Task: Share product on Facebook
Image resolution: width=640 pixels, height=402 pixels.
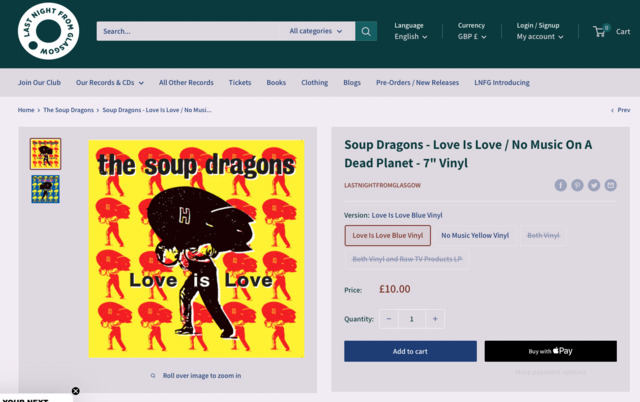Action: click(x=561, y=185)
